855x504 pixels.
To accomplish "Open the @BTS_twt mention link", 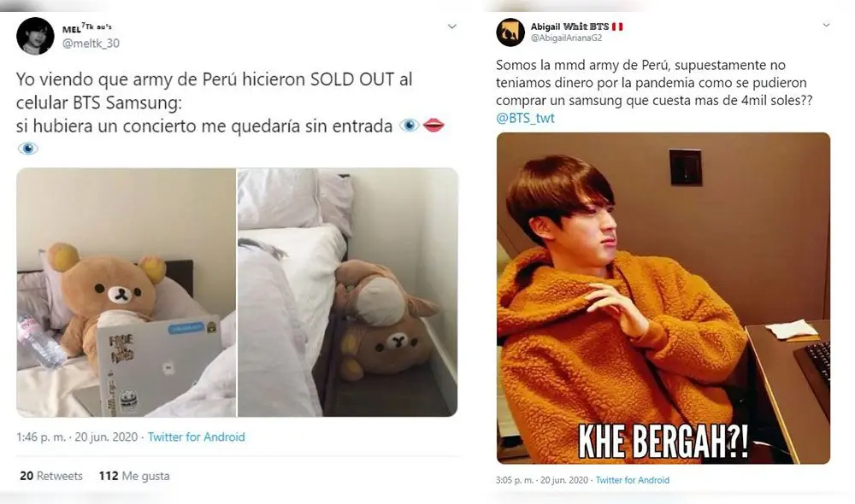I will coord(525,118).
